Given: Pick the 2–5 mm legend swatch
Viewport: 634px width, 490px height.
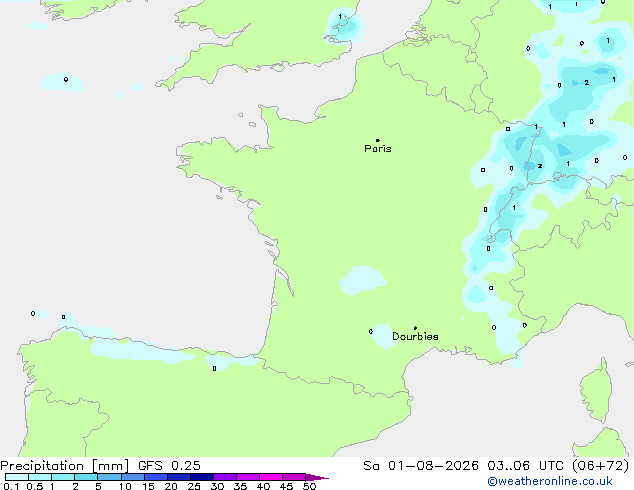Looking at the screenshot, I should tap(86, 477).
